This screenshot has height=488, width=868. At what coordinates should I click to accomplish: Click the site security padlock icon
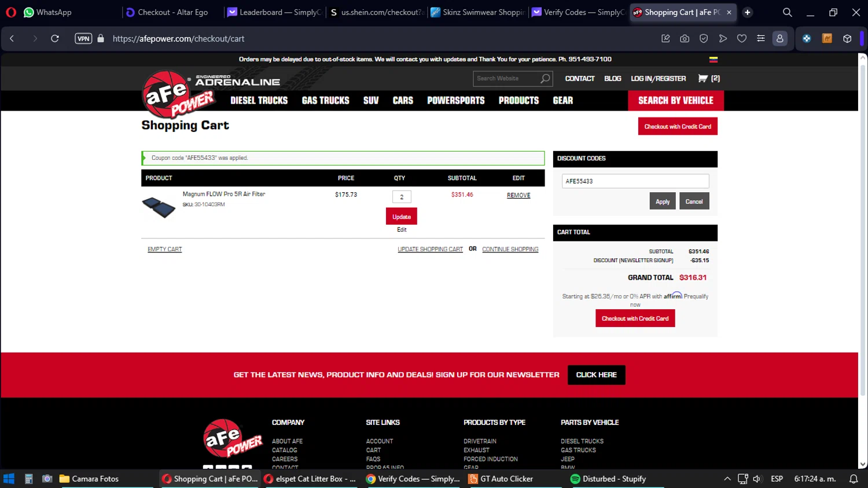tap(101, 39)
